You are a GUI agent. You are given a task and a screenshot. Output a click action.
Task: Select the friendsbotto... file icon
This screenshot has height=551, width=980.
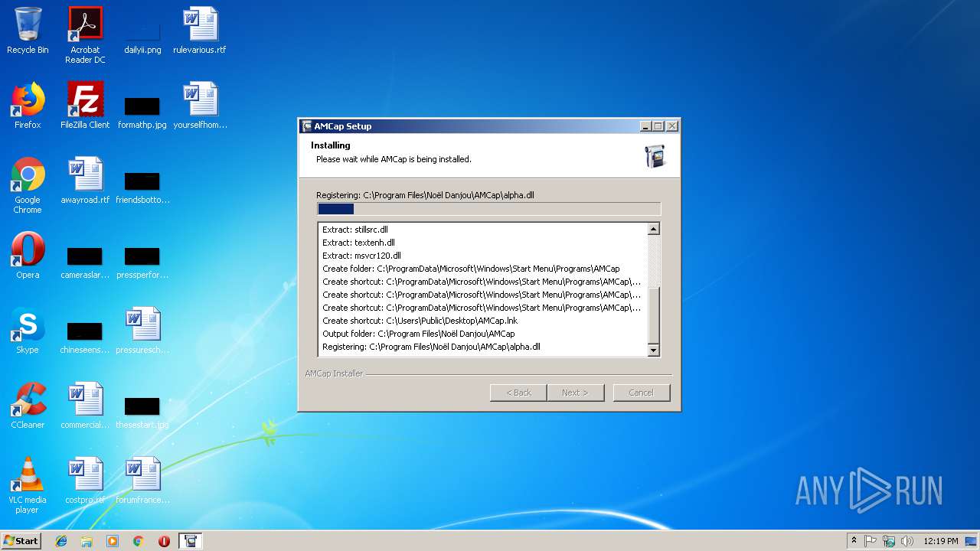tap(142, 186)
